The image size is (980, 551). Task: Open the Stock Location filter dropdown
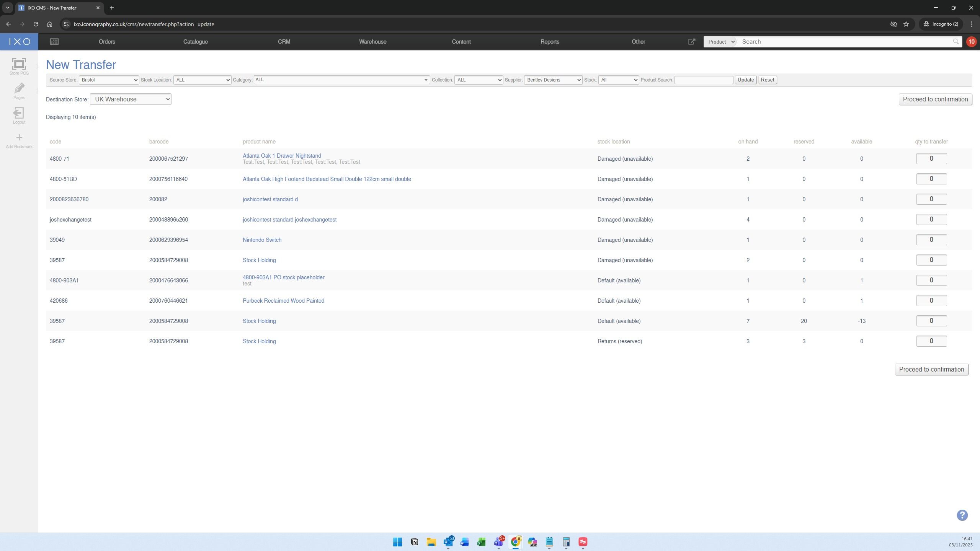(202, 80)
